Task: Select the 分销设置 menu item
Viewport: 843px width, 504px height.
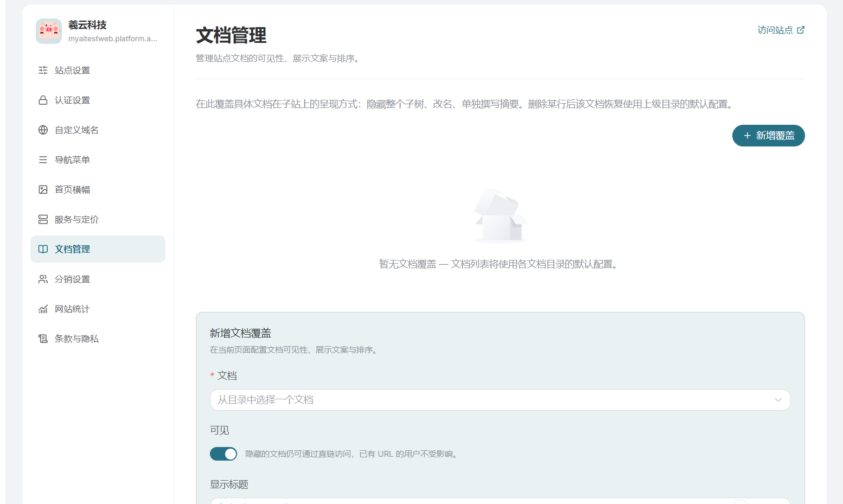Action: [x=98, y=279]
